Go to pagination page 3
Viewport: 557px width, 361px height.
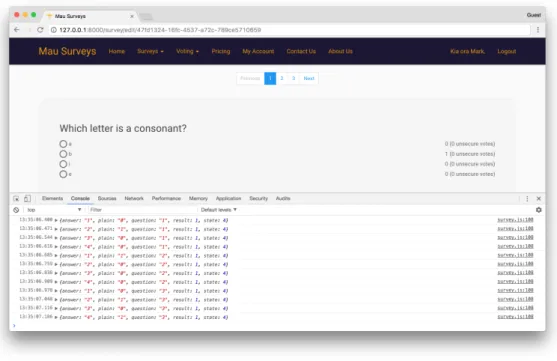(293, 79)
